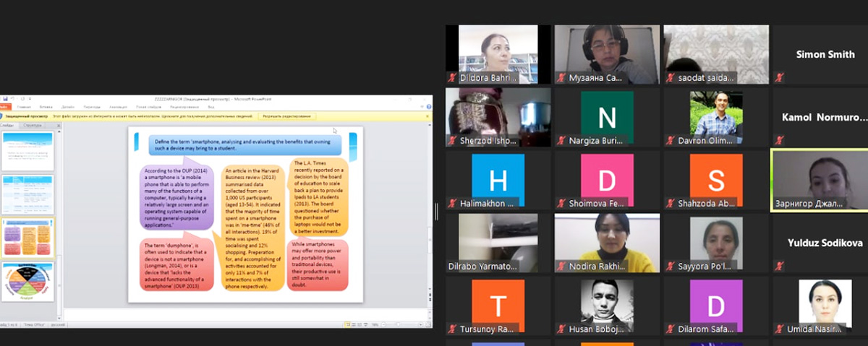The image size is (868, 346).
Task: Select Nodira Rakhi's video tile with yellow top
Action: point(606,243)
